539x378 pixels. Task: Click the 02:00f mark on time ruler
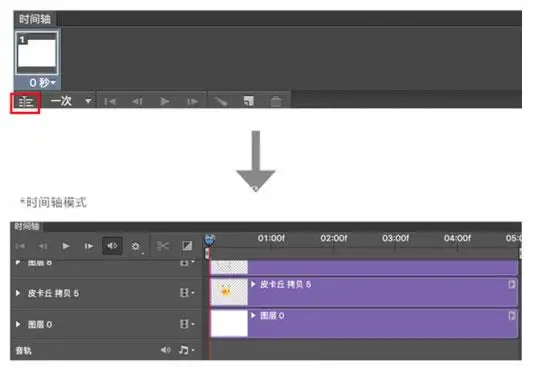click(333, 238)
